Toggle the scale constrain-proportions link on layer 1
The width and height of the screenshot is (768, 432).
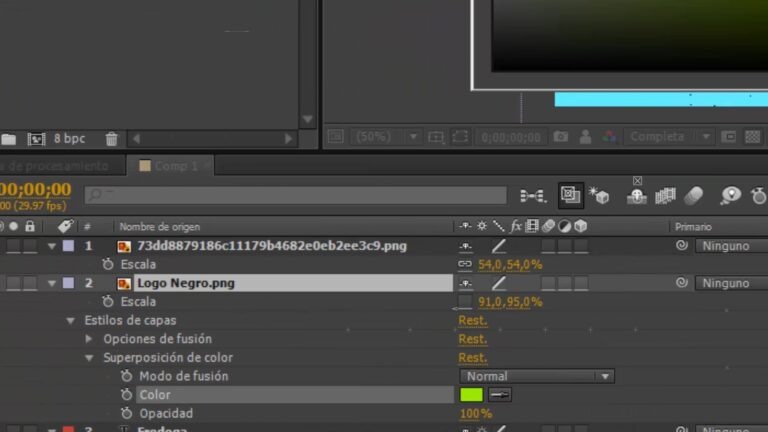point(464,264)
